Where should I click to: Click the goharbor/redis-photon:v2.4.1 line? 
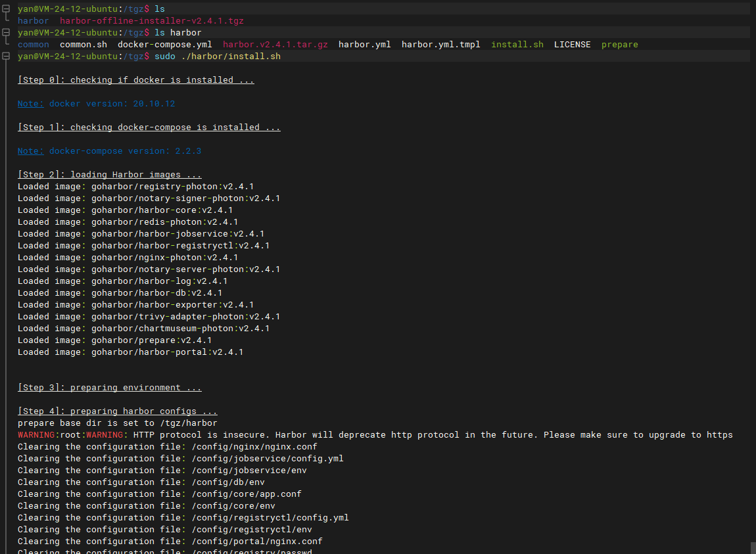click(x=128, y=221)
